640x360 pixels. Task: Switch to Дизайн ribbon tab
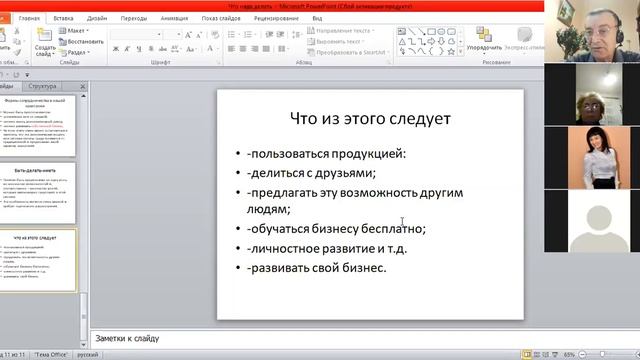[x=97, y=18]
